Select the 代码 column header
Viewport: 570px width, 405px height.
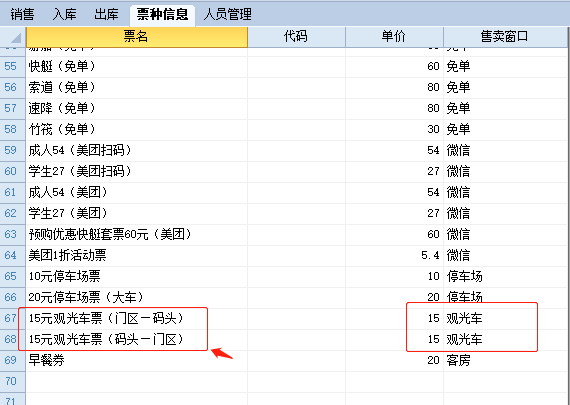point(296,37)
